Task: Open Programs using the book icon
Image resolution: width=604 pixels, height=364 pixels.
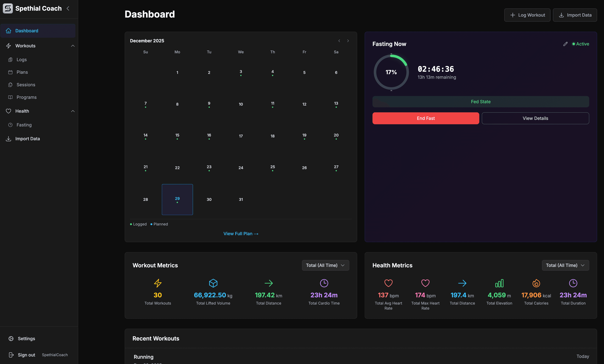Action: pos(10,97)
